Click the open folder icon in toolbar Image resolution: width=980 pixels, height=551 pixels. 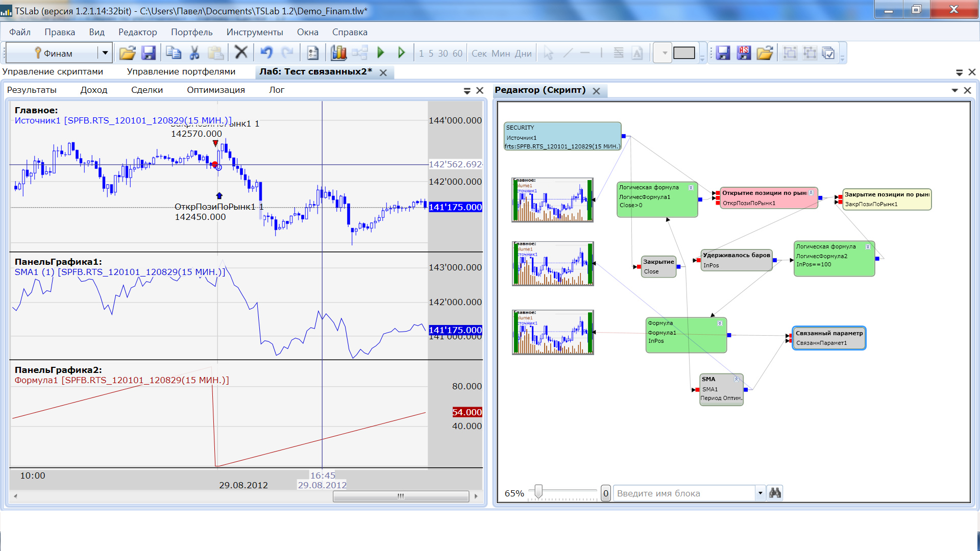[x=127, y=53]
